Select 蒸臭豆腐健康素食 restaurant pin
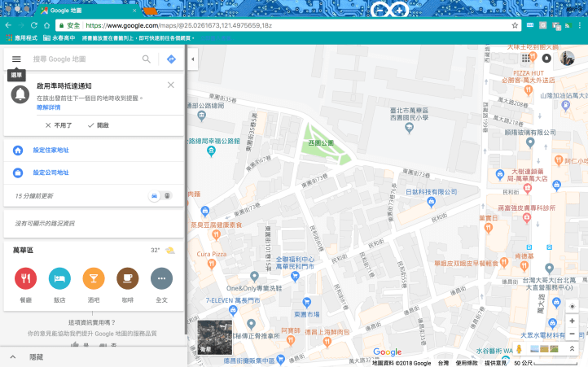This screenshot has height=367, width=588. 216,235
